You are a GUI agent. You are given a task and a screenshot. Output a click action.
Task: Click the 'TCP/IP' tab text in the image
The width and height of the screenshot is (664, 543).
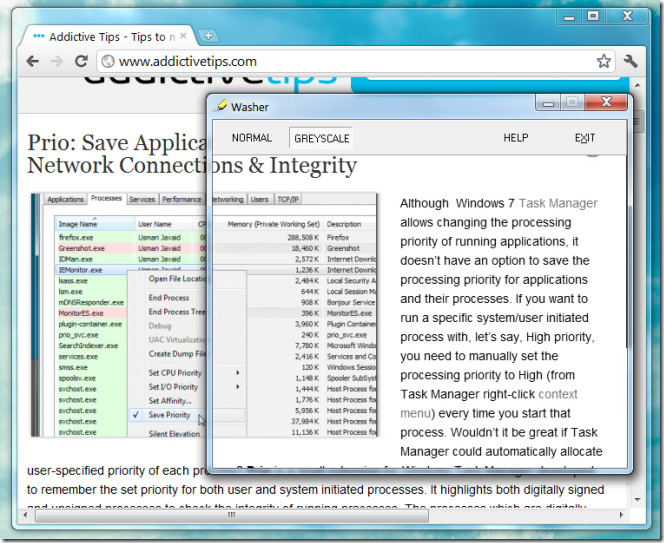288,199
